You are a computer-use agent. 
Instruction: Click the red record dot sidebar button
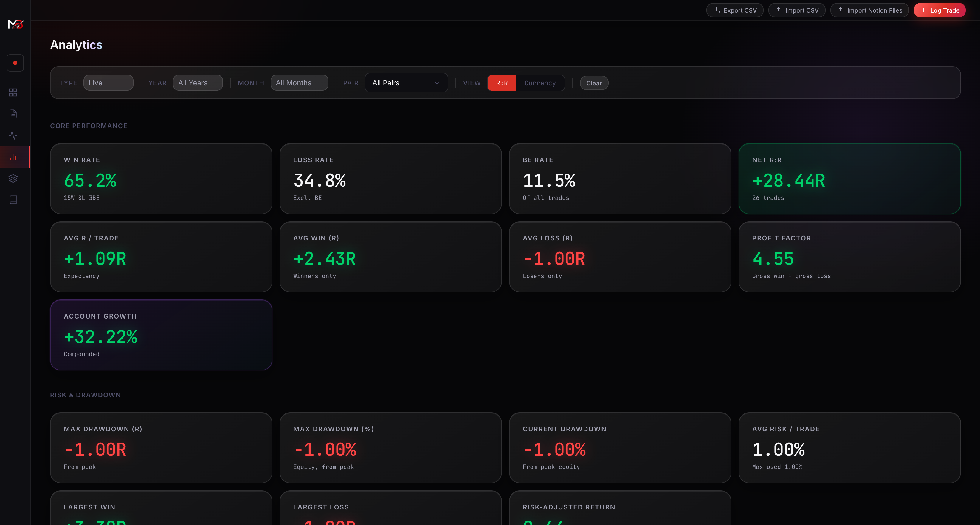click(15, 63)
